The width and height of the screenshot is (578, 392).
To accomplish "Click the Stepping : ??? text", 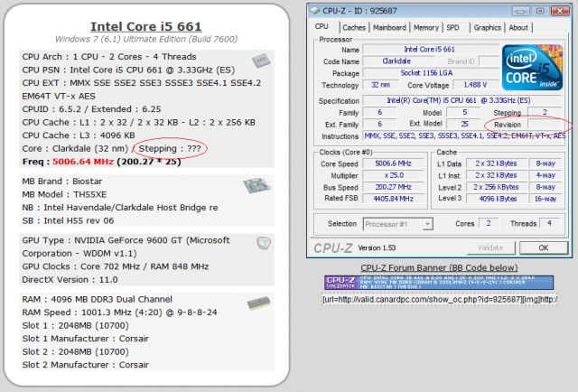I will [x=170, y=149].
